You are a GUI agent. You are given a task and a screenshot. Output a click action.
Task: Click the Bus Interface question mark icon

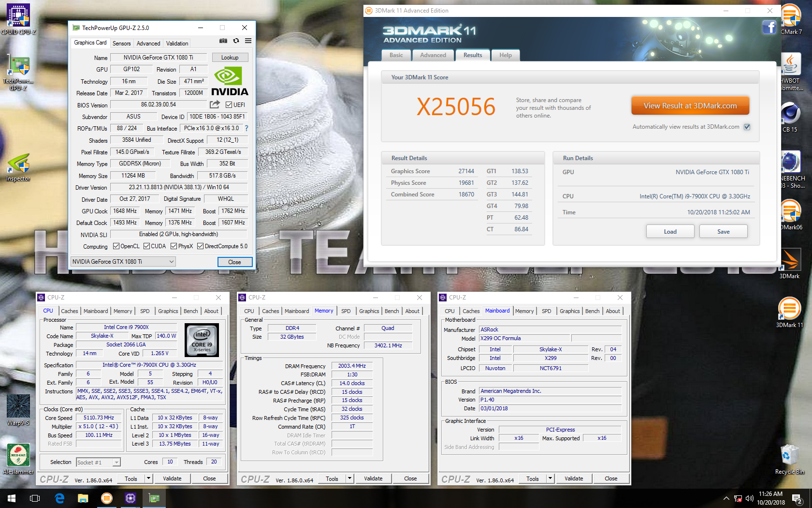point(246,128)
